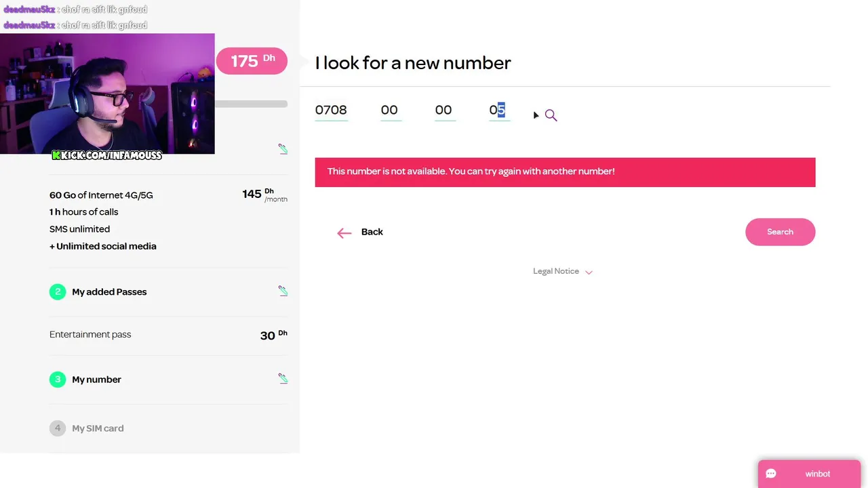Click the grey step 4 circle
The width and height of the screenshot is (868, 488).
pos(58,428)
